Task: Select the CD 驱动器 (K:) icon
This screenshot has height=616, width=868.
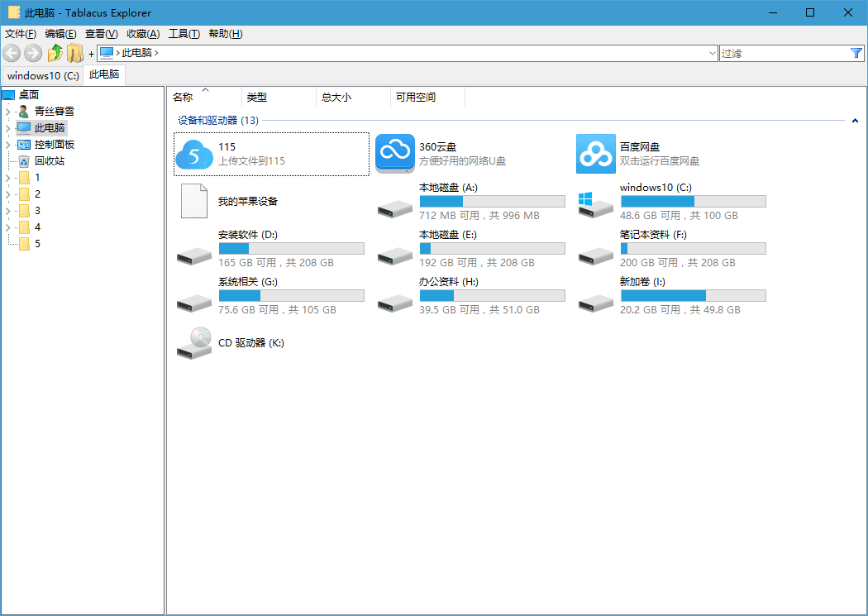Action: tap(194, 343)
